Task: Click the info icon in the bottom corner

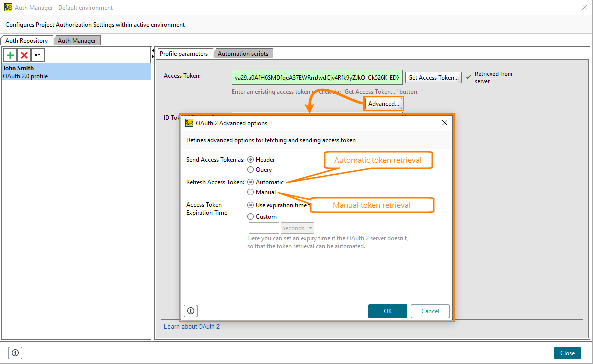Action: click(15, 353)
